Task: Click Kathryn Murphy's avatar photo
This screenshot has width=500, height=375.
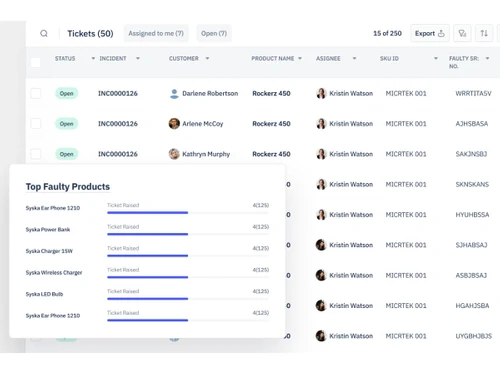Action: pyautogui.click(x=174, y=154)
